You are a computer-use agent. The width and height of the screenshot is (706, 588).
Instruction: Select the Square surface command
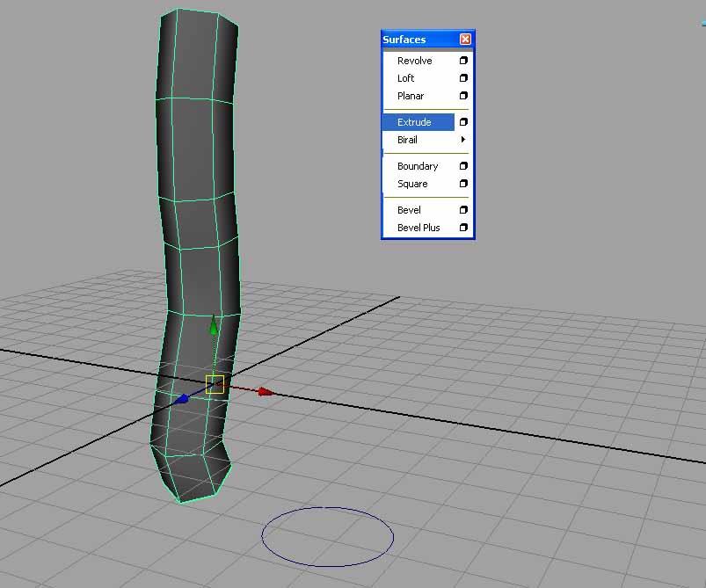coord(412,184)
